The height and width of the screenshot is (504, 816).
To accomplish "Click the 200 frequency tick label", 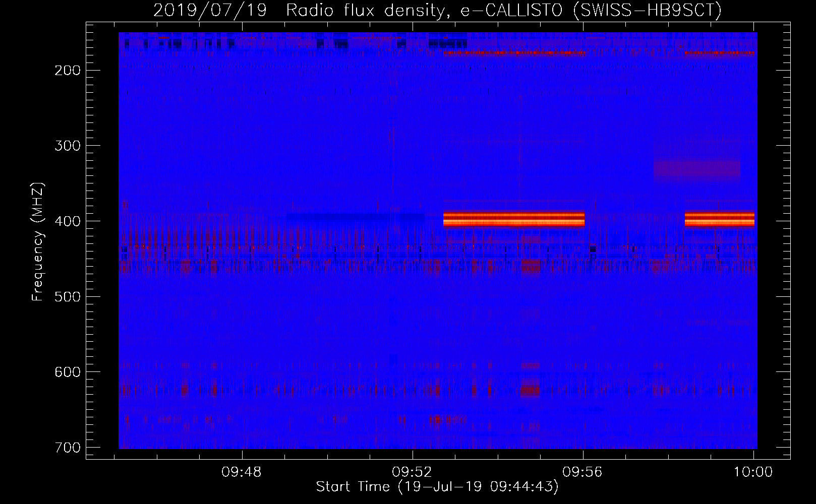I will click(67, 70).
